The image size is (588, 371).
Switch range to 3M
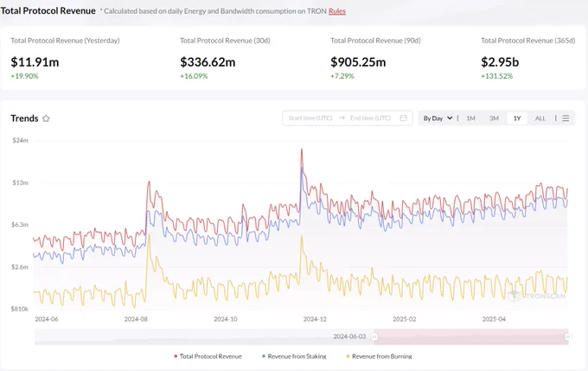pyautogui.click(x=494, y=118)
